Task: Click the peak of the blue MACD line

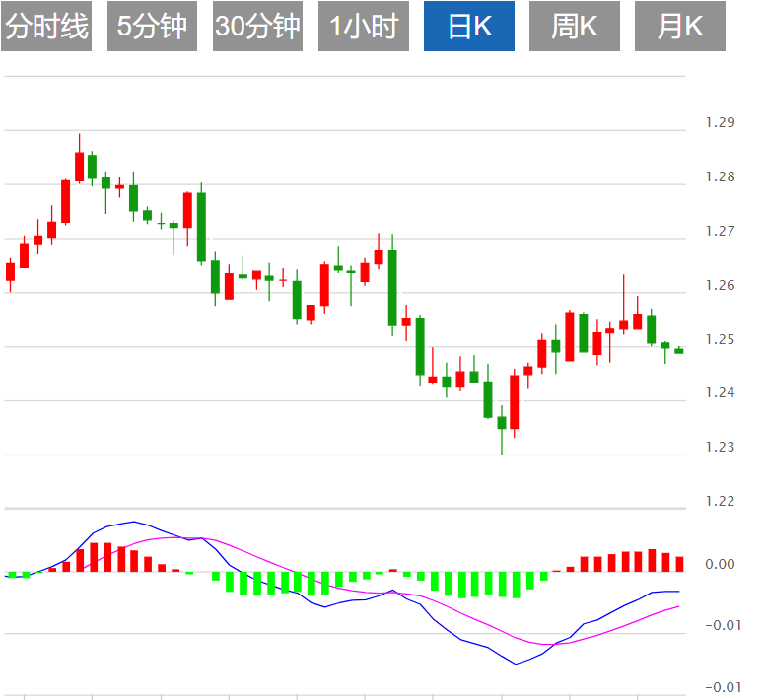Action: [x=132, y=522]
